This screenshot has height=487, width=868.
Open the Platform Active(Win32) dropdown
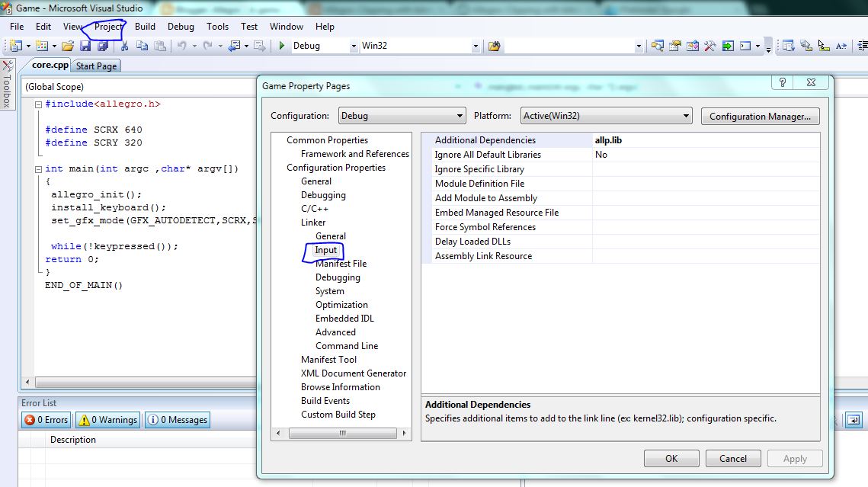tap(606, 116)
